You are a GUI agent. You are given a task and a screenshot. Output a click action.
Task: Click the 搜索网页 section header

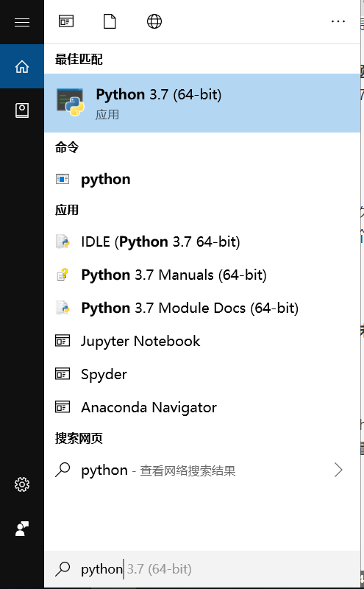point(79,438)
